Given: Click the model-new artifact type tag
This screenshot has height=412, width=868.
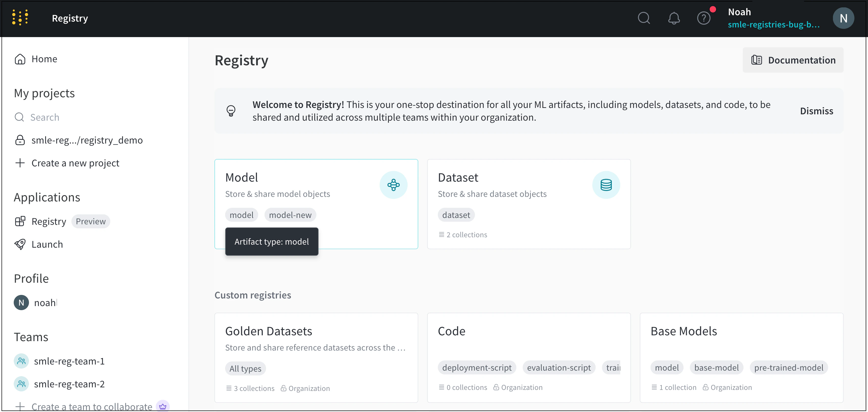Looking at the screenshot, I should pyautogui.click(x=290, y=215).
